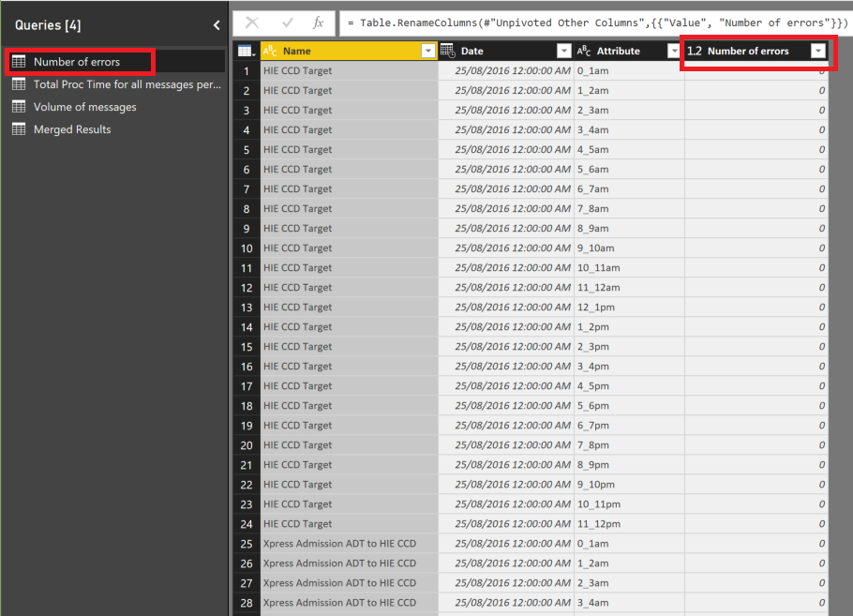Open the Attribute column filter dropdown
Image resolution: width=853 pixels, height=616 pixels.
674,52
